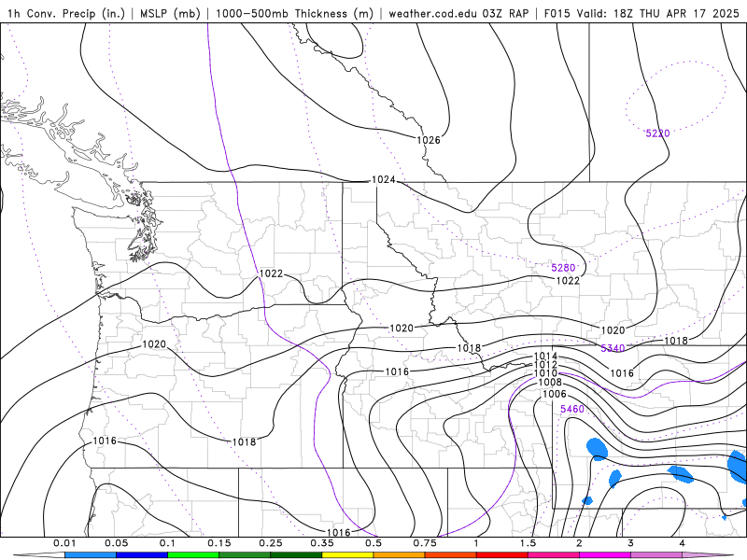Click the purple 5280 thickness label
This screenshot has height=560, width=747.
[563, 268]
